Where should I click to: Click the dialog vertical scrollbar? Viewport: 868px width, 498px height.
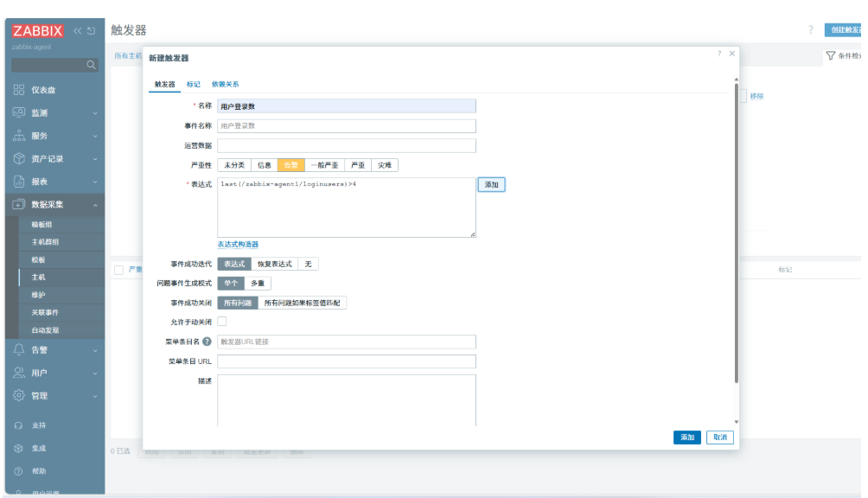[737, 233]
